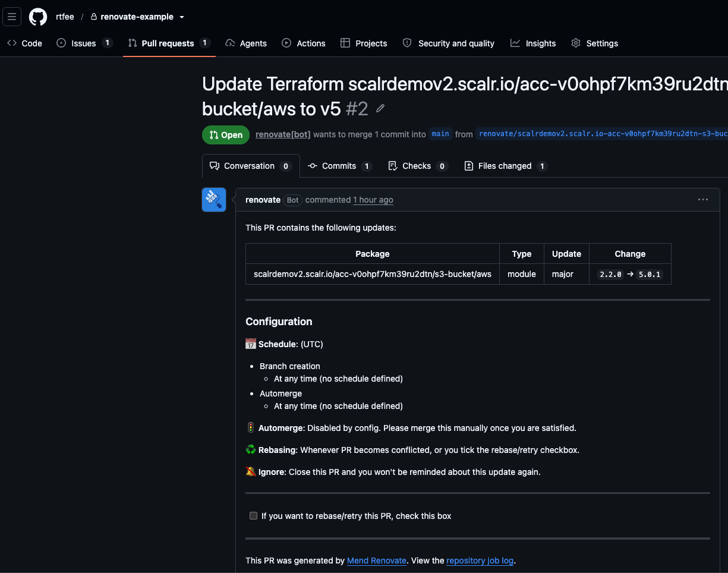Open the Security and quality tab
Viewport: 728px width, 573px height.
tap(449, 43)
